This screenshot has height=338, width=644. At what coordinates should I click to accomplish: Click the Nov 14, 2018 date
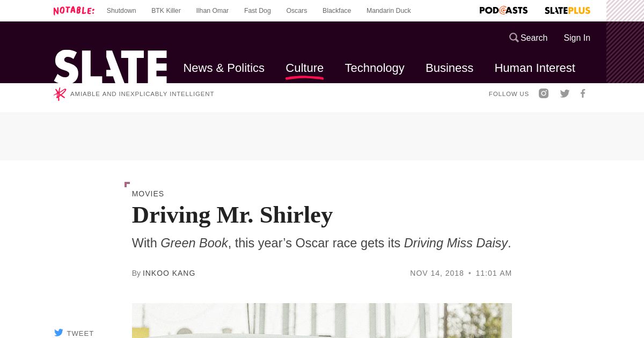pyautogui.click(x=437, y=273)
